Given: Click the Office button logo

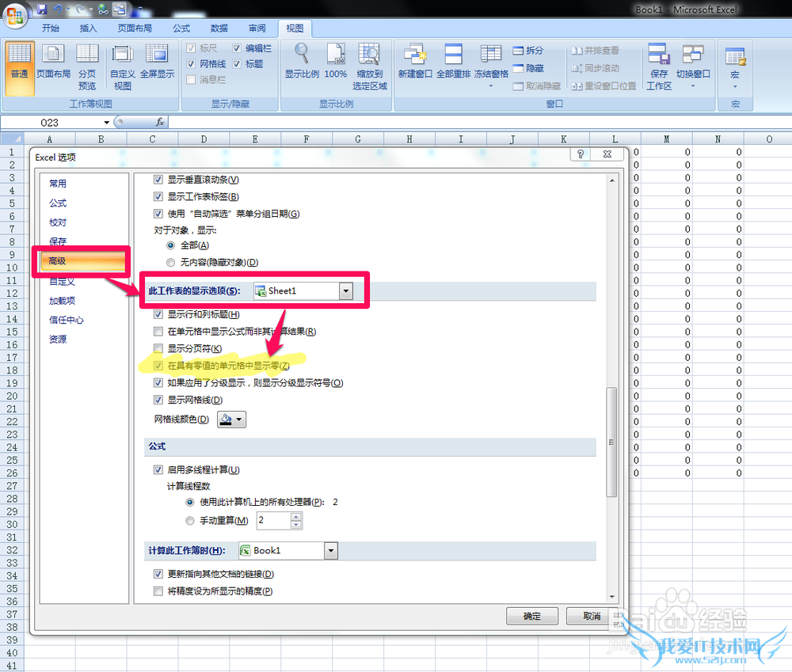Looking at the screenshot, I should (x=14, y=14).
